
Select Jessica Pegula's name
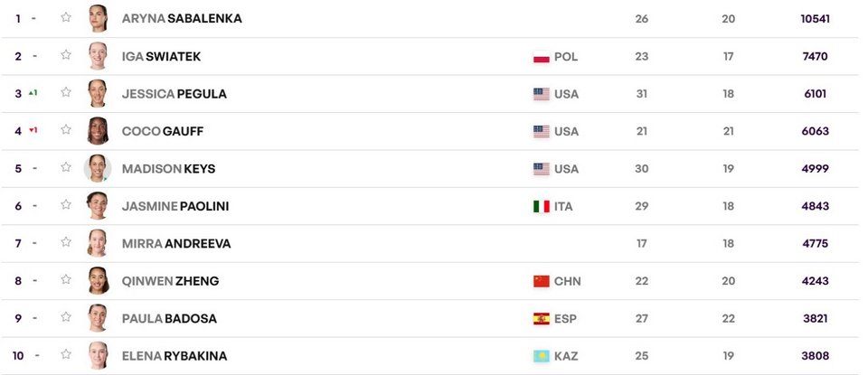point(174,94)
